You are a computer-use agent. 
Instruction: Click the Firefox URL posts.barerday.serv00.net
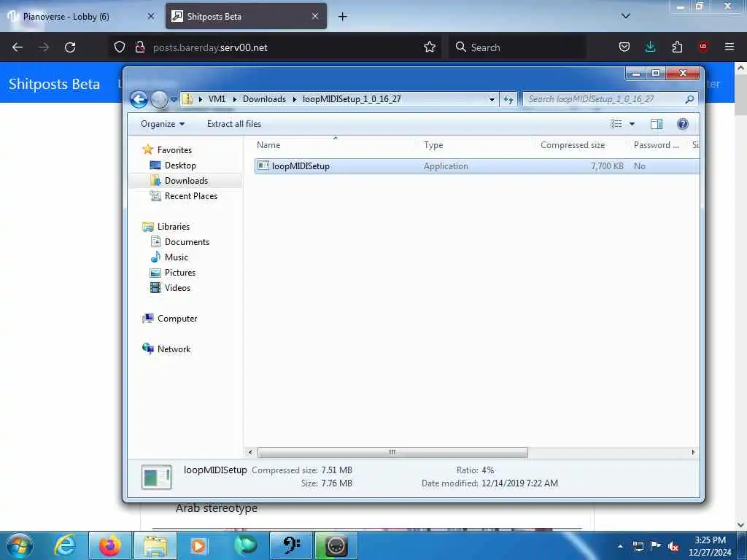pos(210,47)
